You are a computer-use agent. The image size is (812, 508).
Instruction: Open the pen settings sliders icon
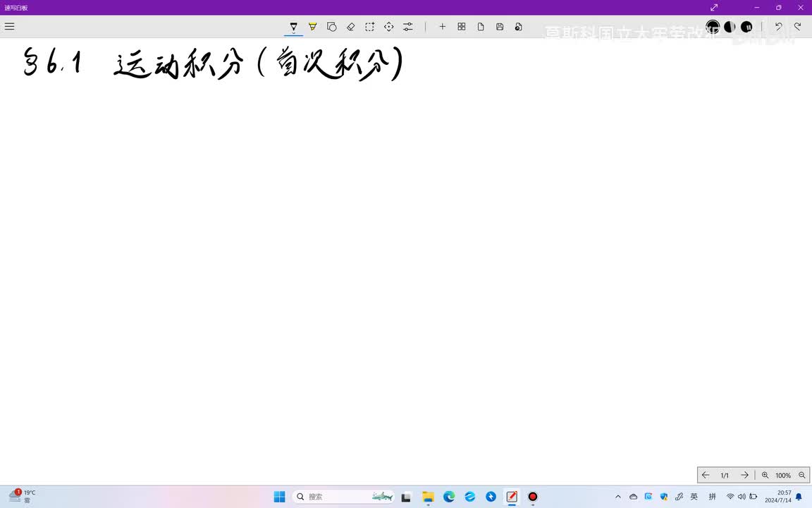click(x=408, y=26)
